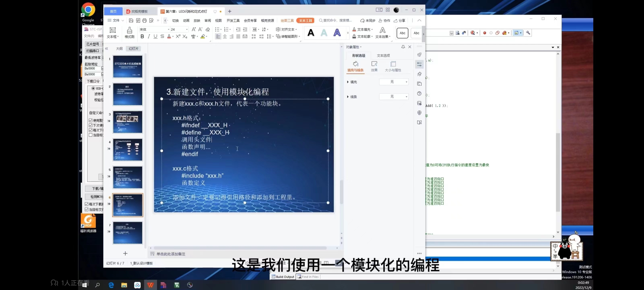This screenshot has width=644, height=290.
Task: Toggle the 使用默 checkbox in STC-ISP
Action: click(91, 120)
